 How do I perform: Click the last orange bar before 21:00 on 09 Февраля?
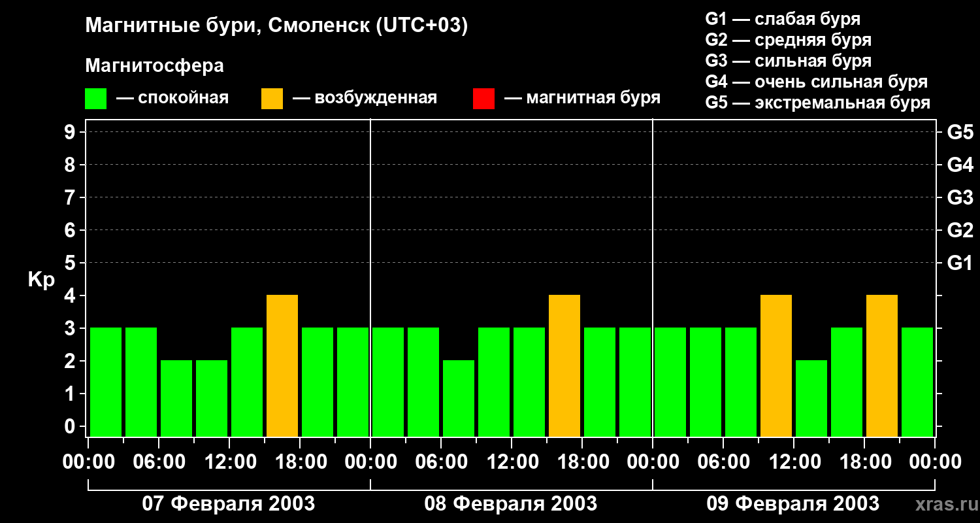882,365
